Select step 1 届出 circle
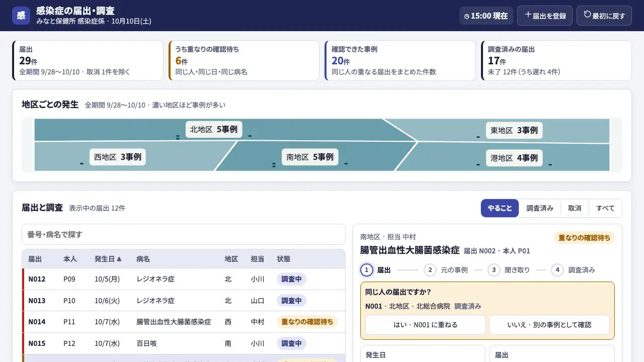The height and width of the screenshot is (362, 644). tap(367, 270)
